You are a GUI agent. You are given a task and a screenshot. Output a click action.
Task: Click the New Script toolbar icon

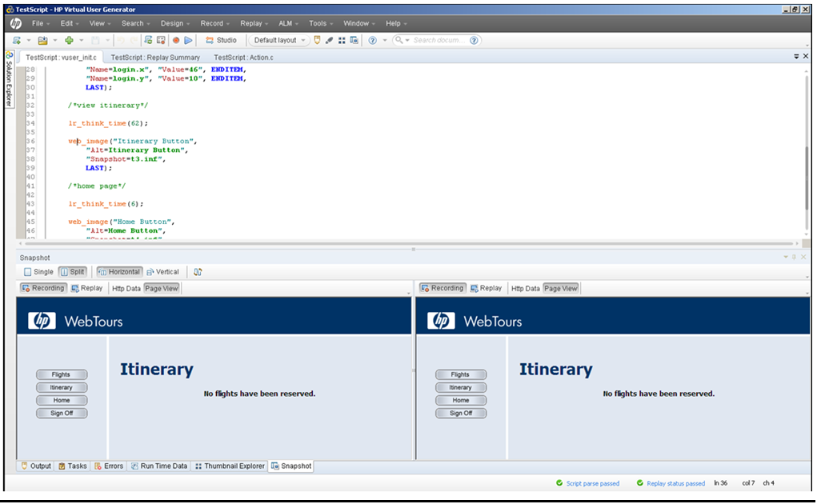(x=17, y=40)
